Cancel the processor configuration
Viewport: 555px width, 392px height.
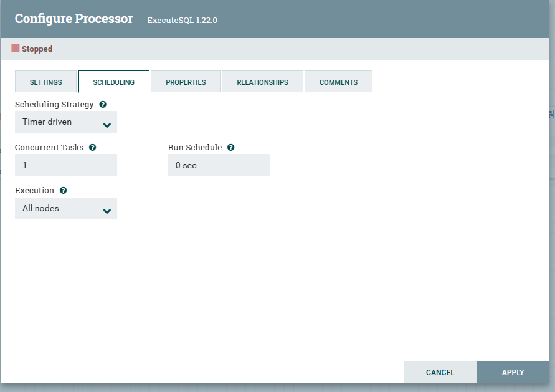point(440,372)
